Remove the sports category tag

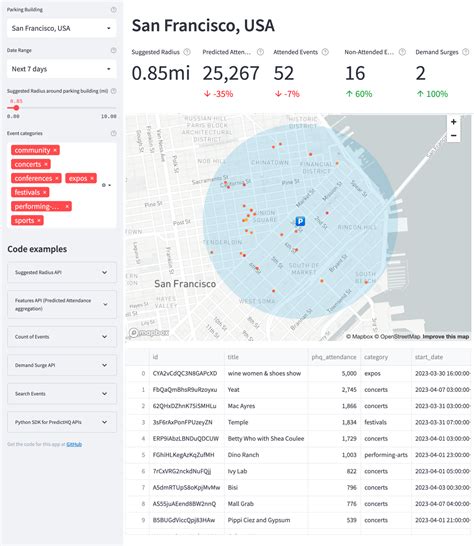(x=39, y=220)
